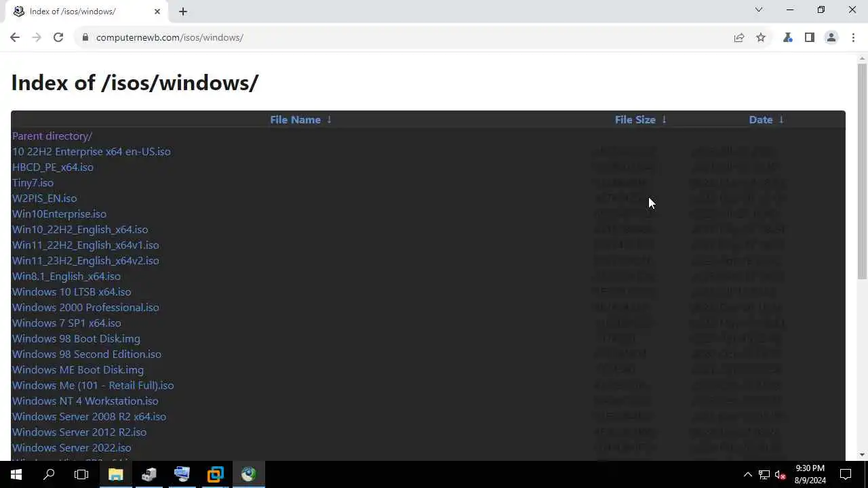Image resolution: width=868 pixels, height=488 pixels.
Task: Click the muted volume tray icon
Action: tap(780, 474)
